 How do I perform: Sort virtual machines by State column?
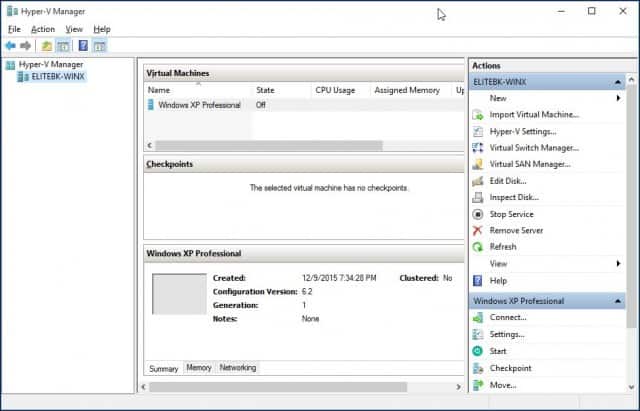[282, 90]
